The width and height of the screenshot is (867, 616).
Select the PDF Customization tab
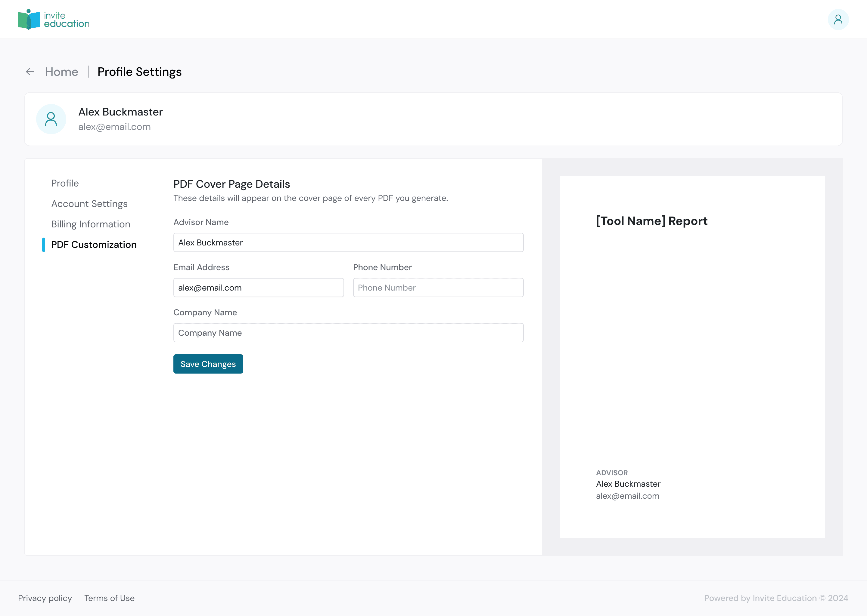94,245
